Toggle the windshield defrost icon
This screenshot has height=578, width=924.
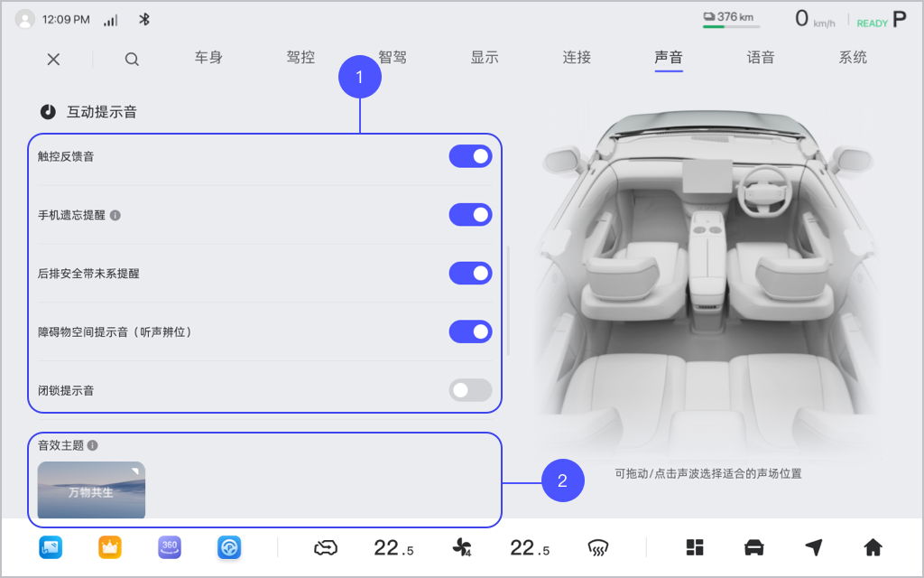point(598,548)
